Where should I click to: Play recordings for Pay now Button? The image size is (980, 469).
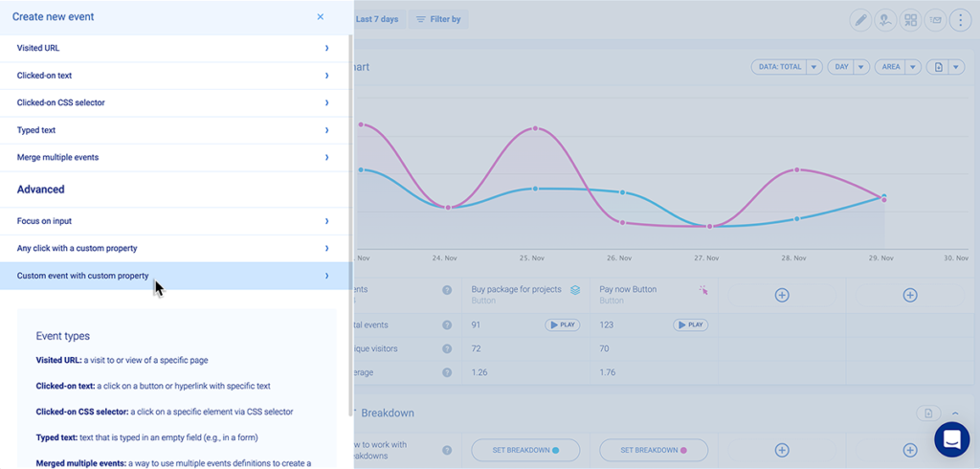(x=691, y=324)
